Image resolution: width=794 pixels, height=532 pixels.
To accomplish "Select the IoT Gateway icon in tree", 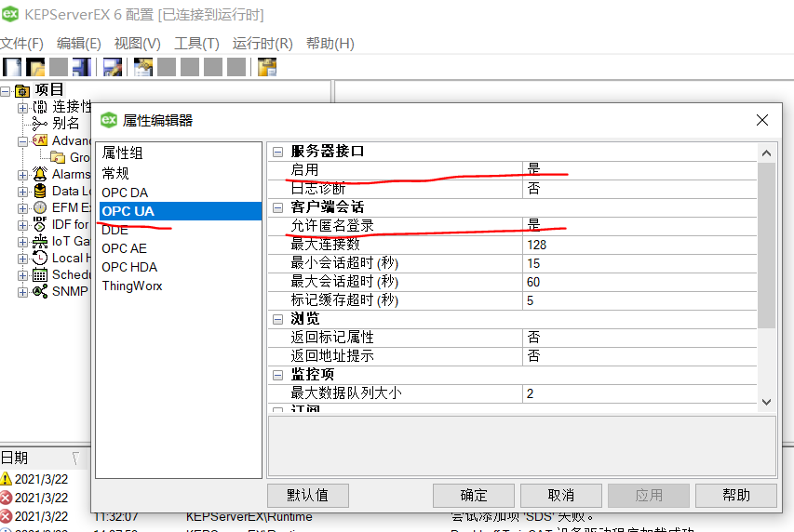I will 40,241.
